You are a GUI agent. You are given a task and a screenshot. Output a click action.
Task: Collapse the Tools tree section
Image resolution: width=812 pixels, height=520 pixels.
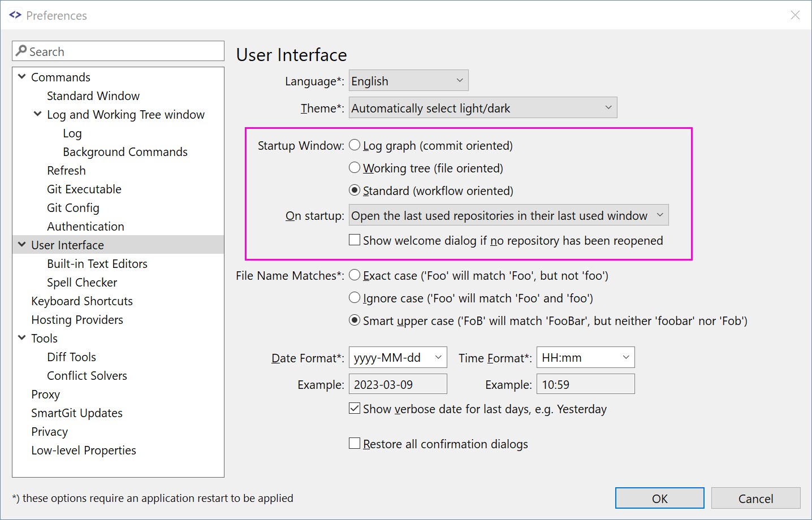coord(21,338)
